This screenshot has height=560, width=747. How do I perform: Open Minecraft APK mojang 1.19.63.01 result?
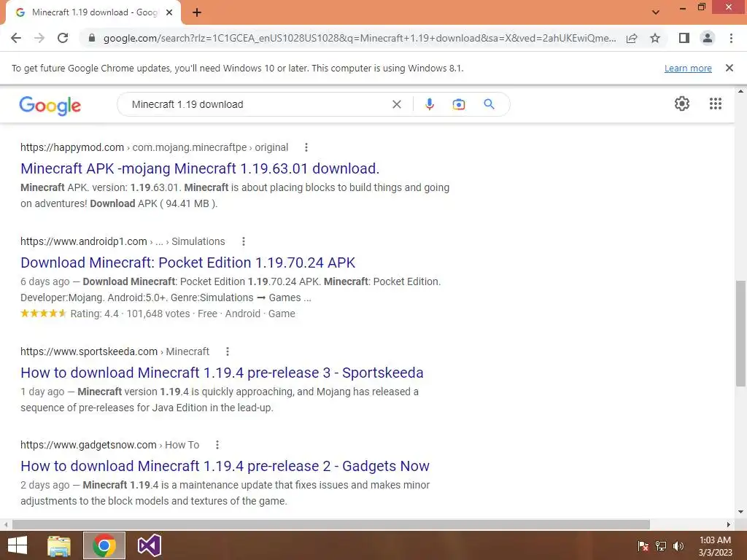pos(200,168)
